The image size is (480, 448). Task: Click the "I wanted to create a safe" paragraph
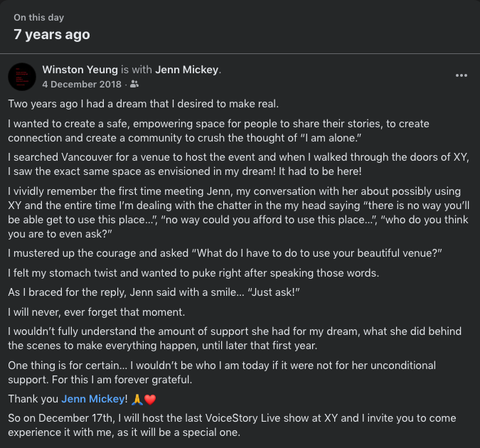[x=226, y=130]
